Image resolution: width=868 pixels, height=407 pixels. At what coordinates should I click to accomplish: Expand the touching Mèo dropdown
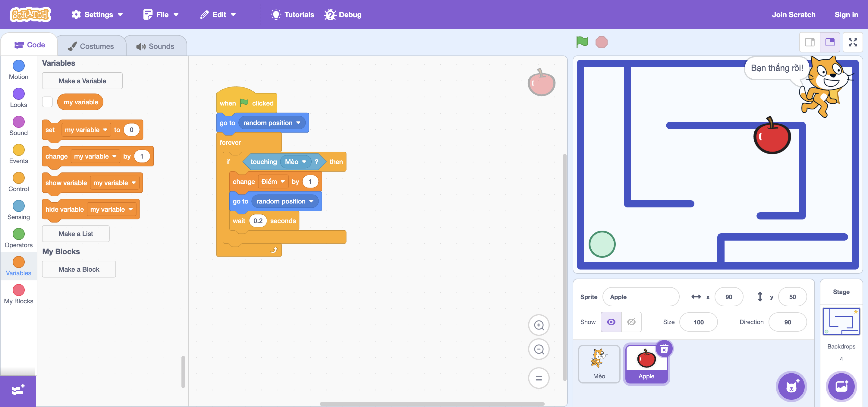pyautogui.click(x=304, y=162)
